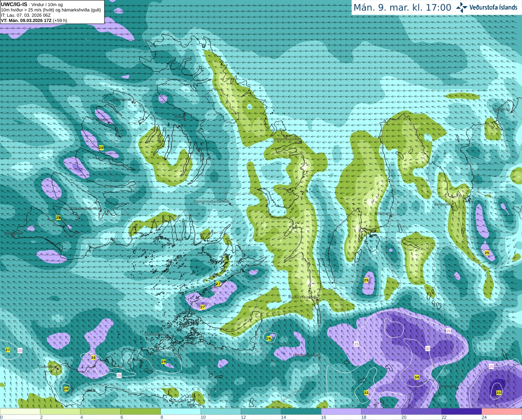522x420 pixels.
Task: Click the above 24 m/s pink legend swatch
Action: [x=502, y=411]
